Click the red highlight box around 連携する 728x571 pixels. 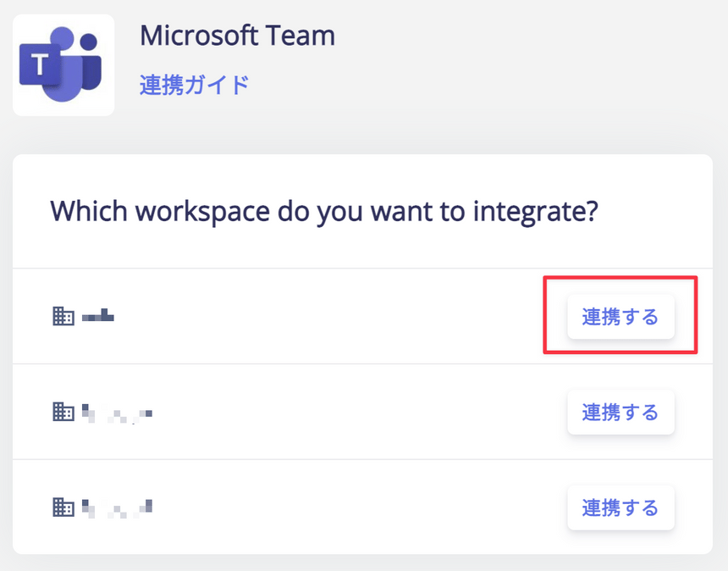point(620,315)
